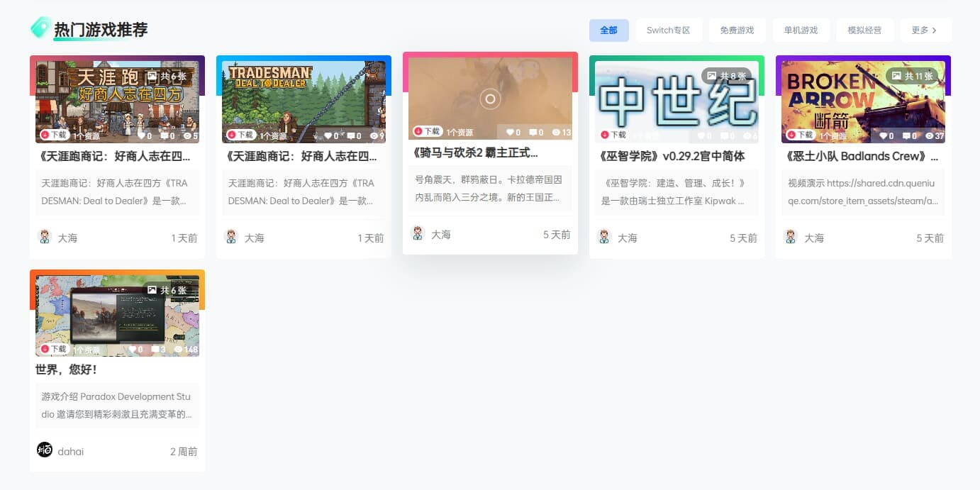
Task: Open title below the 天涯跑商 Chinese thumbnail
Action: pos(115,156)
